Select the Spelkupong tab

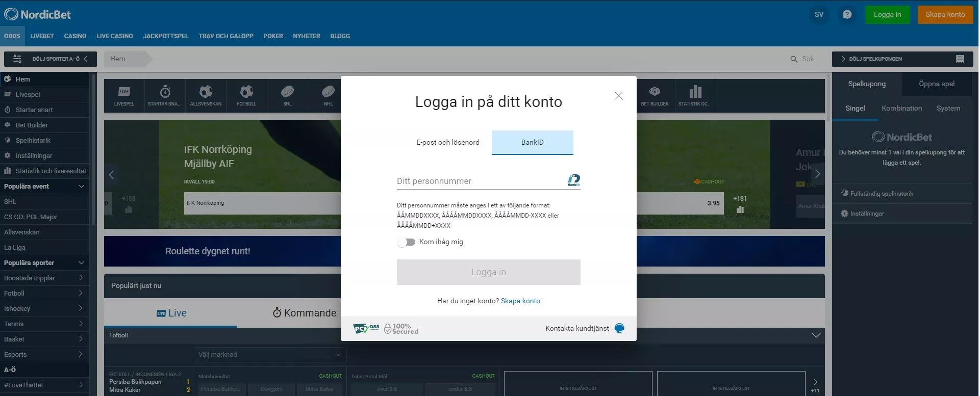click(x=867, y=84)
